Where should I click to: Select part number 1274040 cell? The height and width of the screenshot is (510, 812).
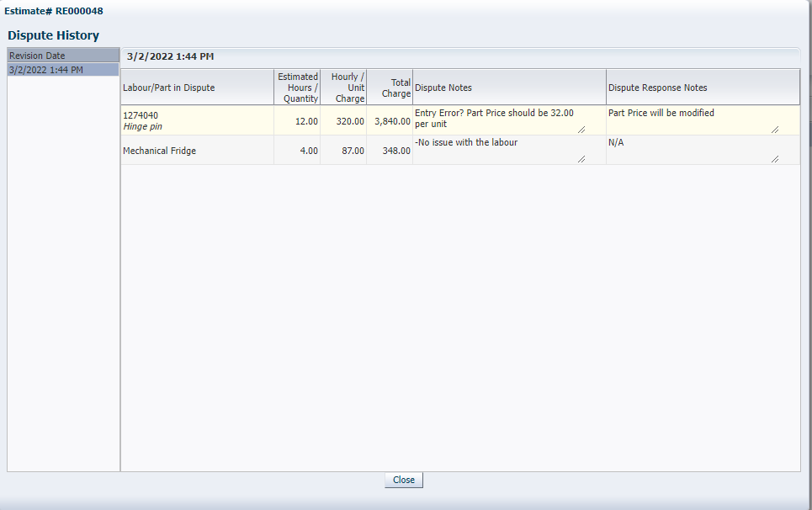141,115
